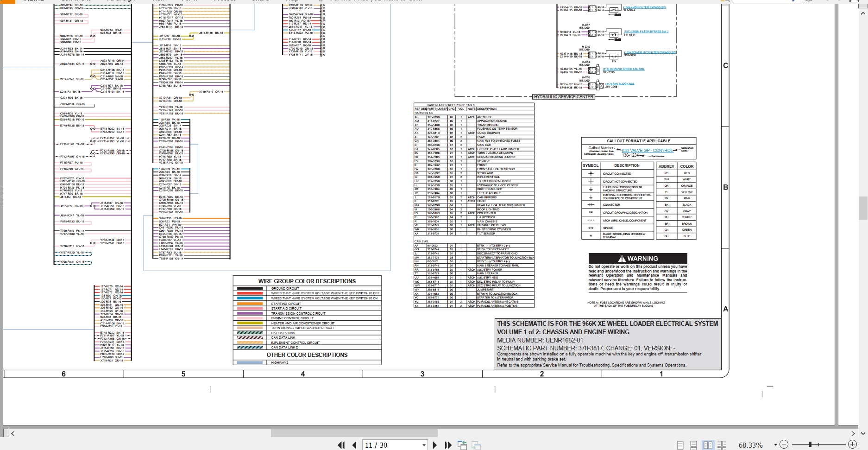The width and height of the screenshot is (868, 450).
Task: Click grid row label B
Action: pyautogui.click(x=725, y=187)
